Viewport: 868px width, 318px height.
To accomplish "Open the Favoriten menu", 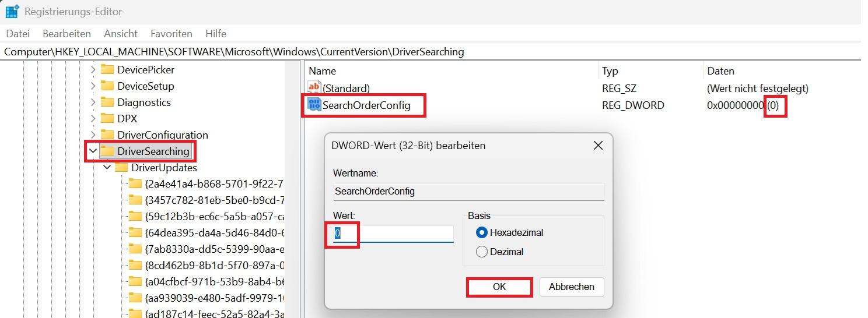I will point(171,33).
